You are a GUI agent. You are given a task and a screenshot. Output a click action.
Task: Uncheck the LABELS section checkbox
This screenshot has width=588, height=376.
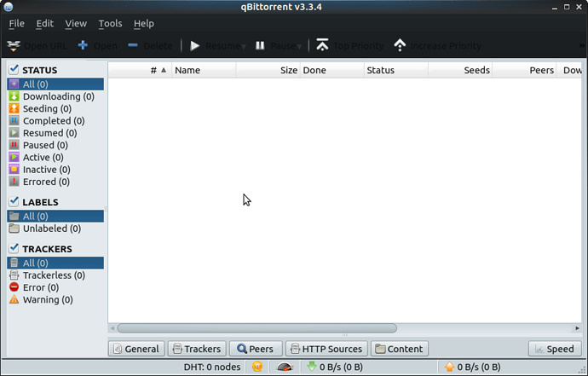click(14, 202)
